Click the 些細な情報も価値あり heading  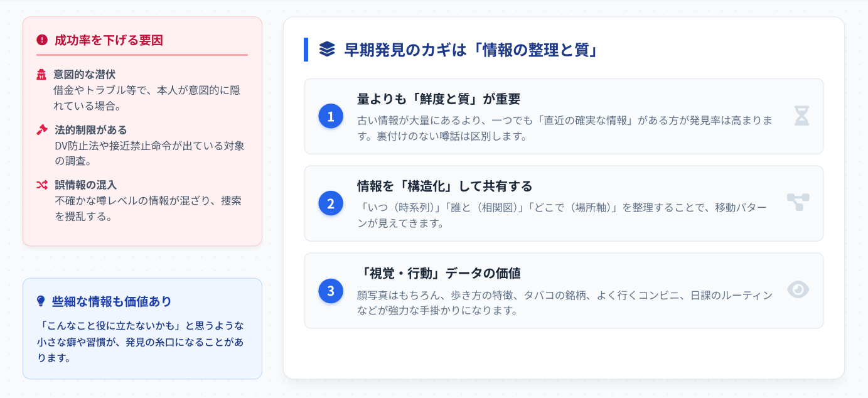point(112,301)
